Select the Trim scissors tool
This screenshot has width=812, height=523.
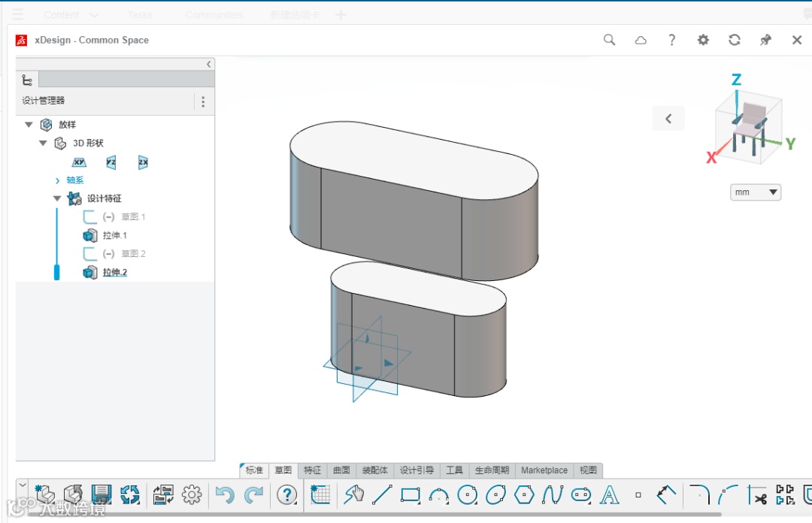click(756, 494)
